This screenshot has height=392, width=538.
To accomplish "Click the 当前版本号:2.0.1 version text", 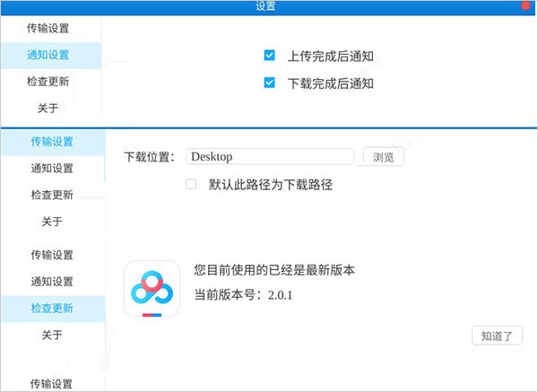I will (243, 295).
